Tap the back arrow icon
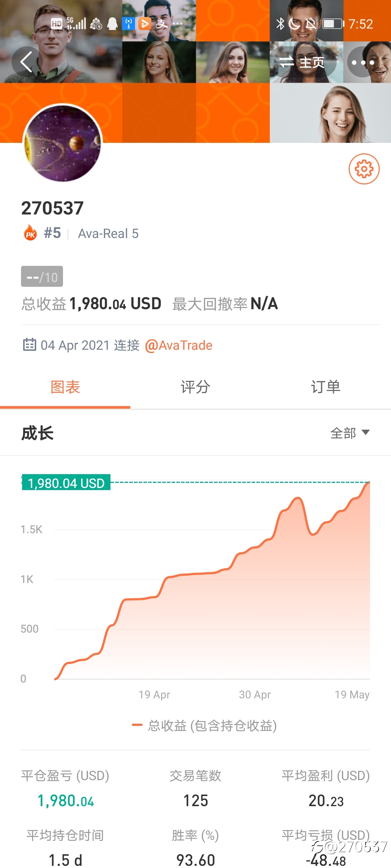391x868 pixels. [26, 62]
